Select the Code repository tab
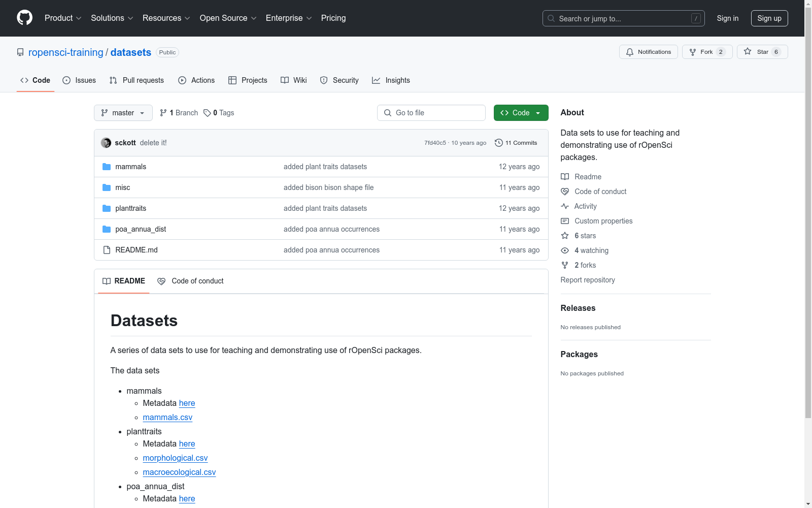 click(36, 80)
